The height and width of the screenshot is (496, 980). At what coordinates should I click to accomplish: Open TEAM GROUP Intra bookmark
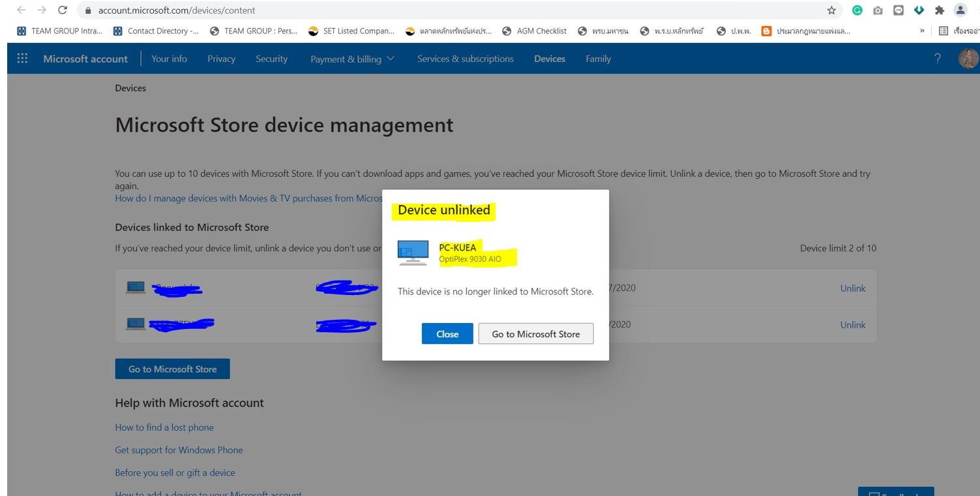click(59, 31)
